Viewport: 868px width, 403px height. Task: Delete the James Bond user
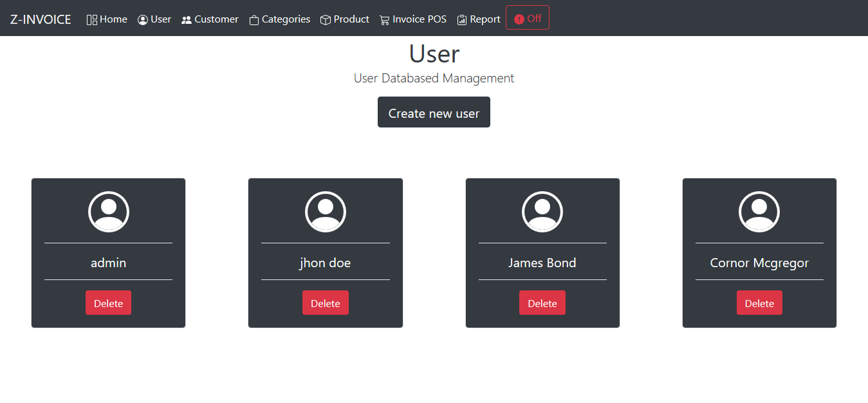point(542,303)
